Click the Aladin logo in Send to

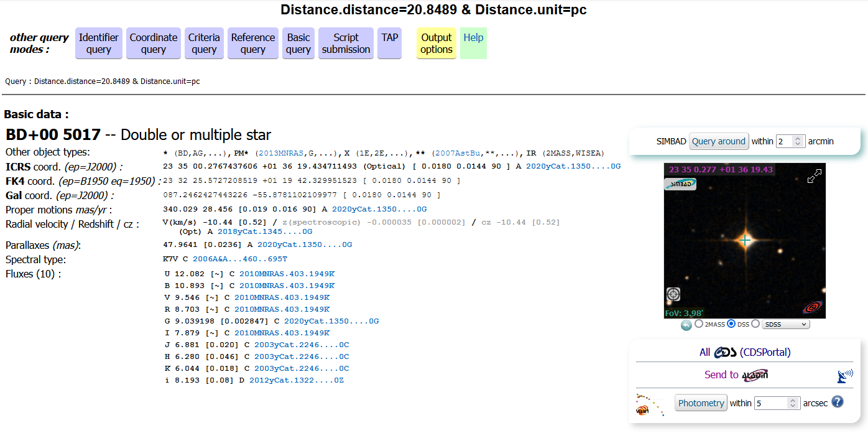755,375
